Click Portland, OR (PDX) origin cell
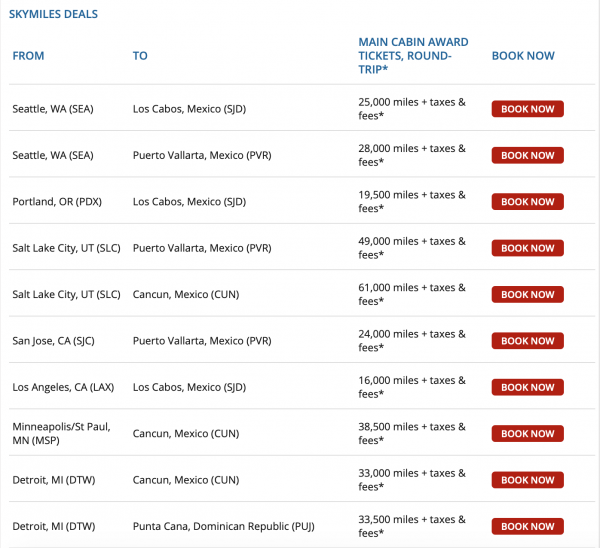 pos(59,202)
